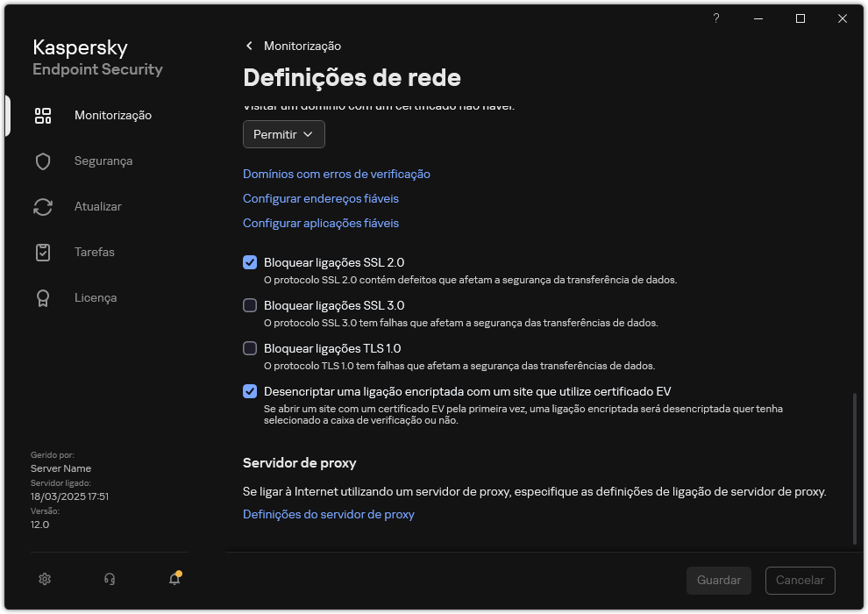
Task: Disable Bloquear ligações SSL 2.0
Action: [250, 261]
